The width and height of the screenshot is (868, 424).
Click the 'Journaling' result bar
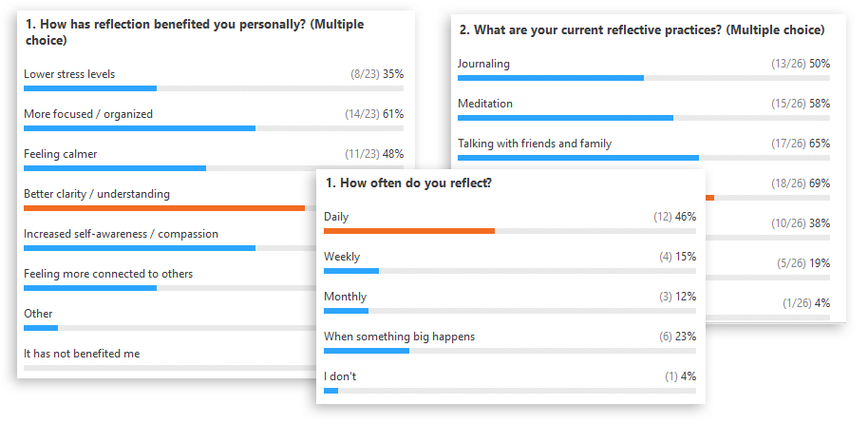[x=644, y=78]
